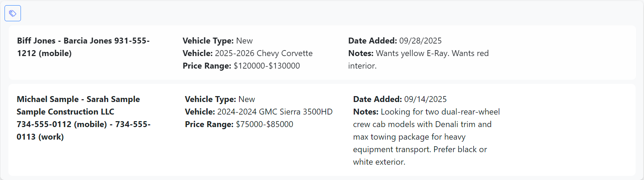Click the Vehicle label on Michael Sample entry
Viewport: 644px width, 180px height.
coord(200,112)
